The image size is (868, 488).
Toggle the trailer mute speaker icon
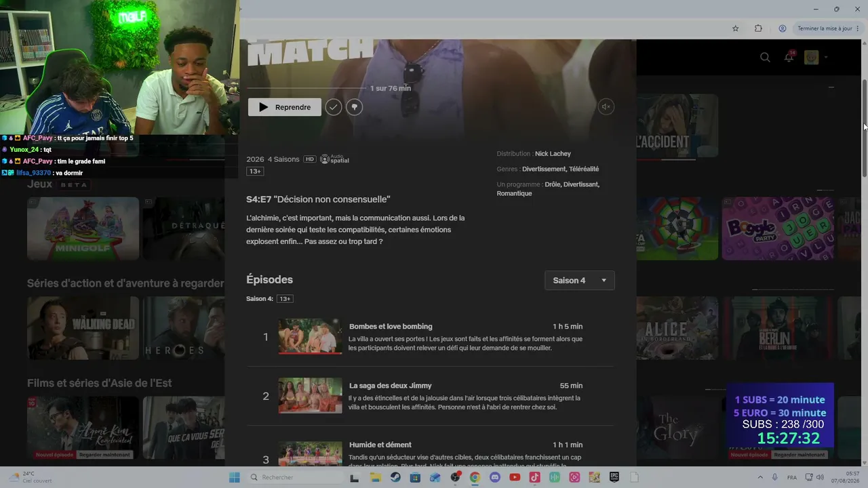tap(606, 106)
